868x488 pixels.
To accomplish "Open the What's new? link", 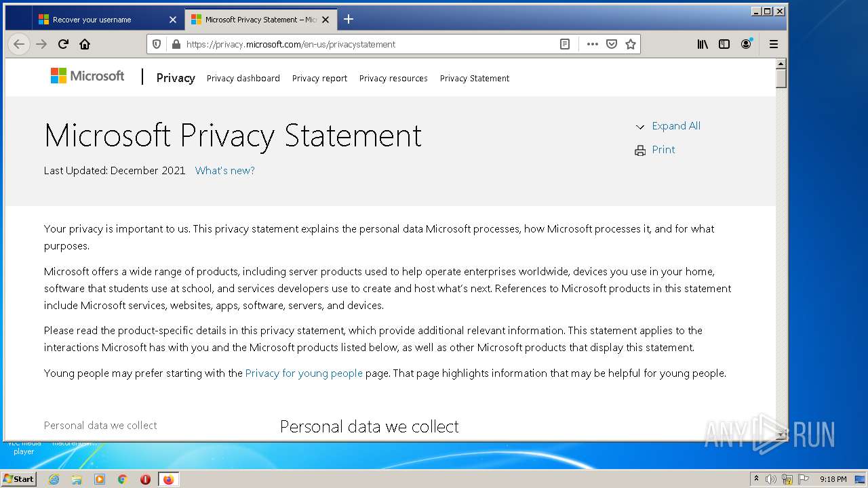I will [225, 171].
